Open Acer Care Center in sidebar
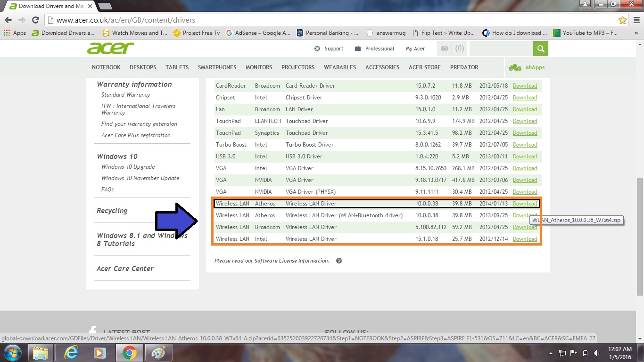Viewport: 644px width, 362px height. click(125, 269)
